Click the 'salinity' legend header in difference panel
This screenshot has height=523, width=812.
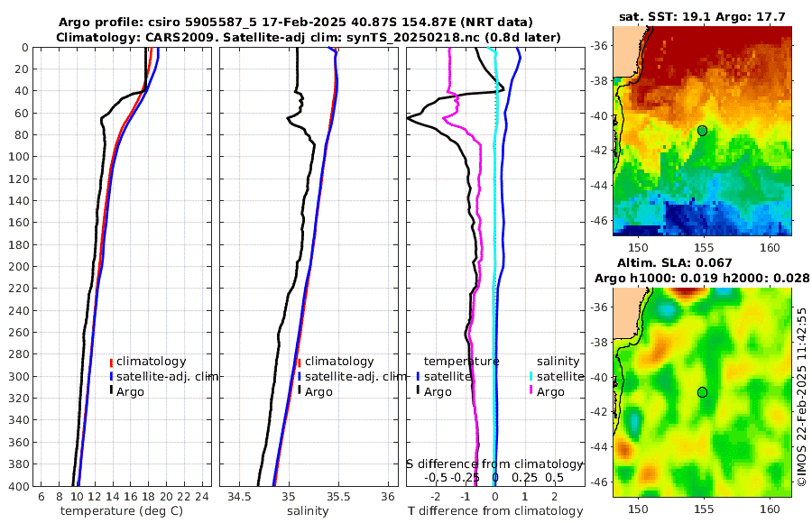point(558,362)
